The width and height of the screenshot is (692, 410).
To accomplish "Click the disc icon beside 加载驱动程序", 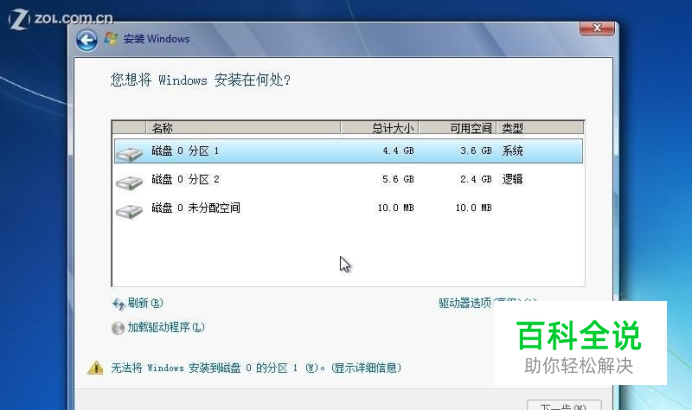I will (x=118, y=328).
